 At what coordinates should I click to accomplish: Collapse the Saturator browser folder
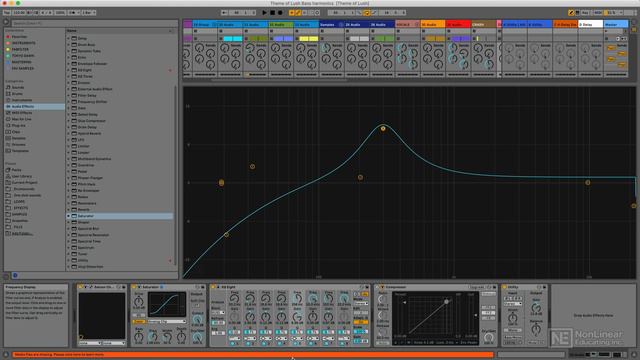pos(69,216)
